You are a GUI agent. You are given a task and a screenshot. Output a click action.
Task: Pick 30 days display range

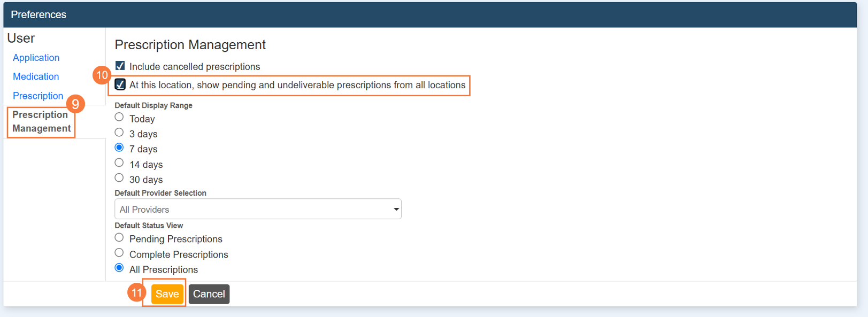(x=119, y=178)
